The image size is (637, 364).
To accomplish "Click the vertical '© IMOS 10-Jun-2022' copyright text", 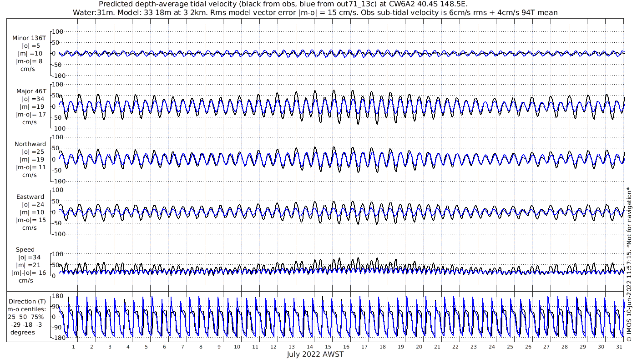I will (629, 264).
